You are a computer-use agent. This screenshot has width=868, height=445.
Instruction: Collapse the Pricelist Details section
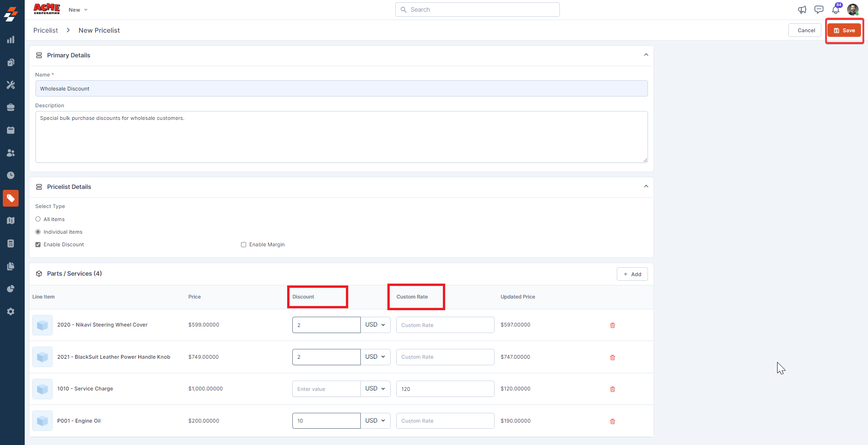(646, 187)
